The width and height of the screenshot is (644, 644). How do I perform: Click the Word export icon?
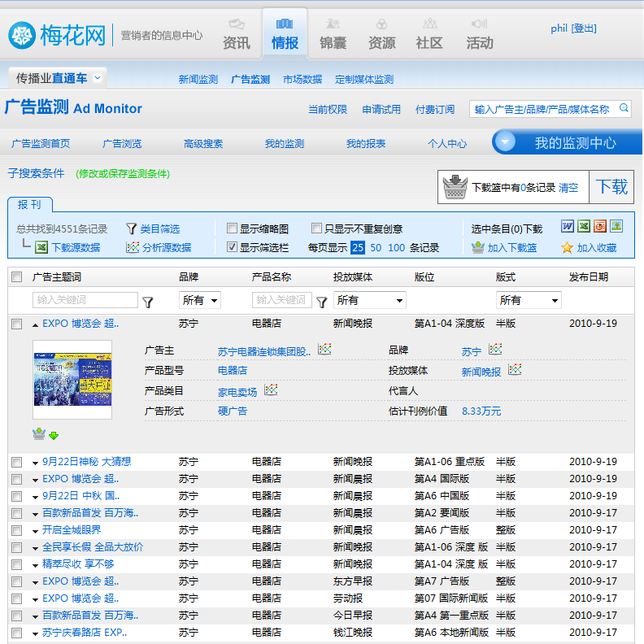tap(568, 226)
